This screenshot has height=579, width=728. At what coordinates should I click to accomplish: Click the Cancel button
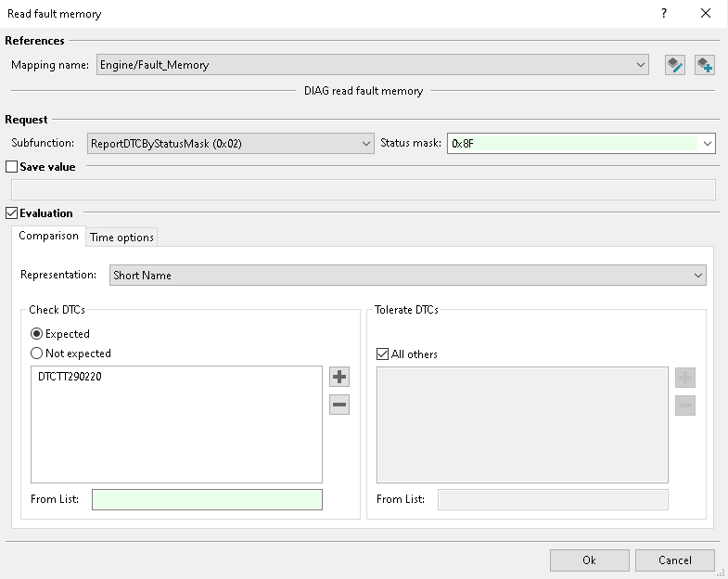point(674,560)
